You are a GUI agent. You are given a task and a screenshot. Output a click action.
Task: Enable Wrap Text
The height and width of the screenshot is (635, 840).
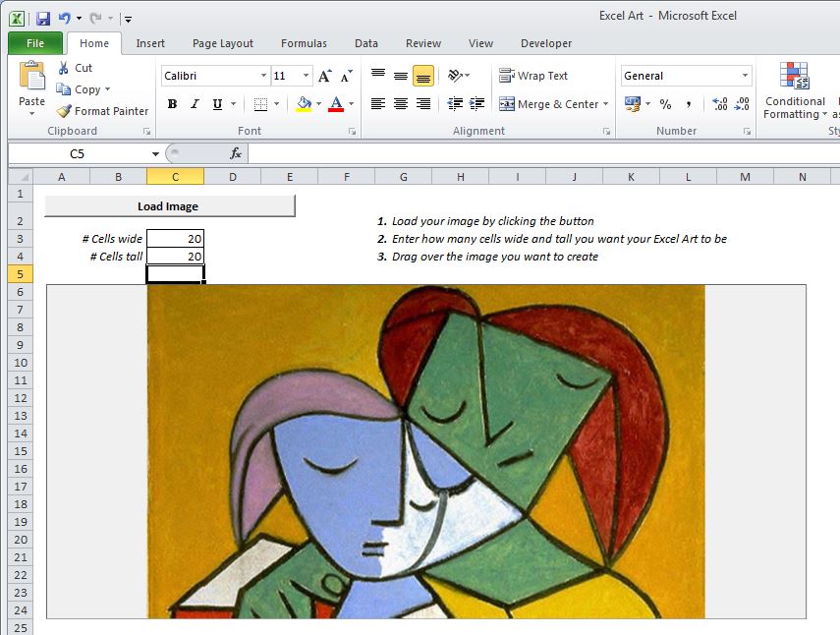(539, 76)
